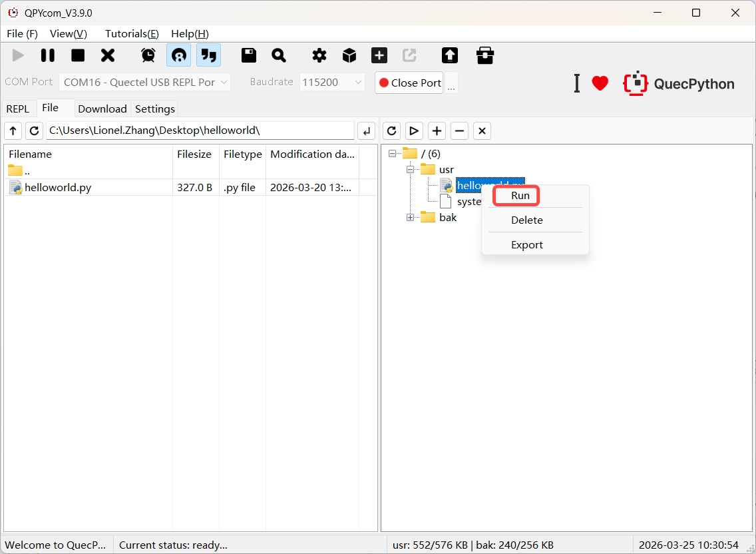Click the 3D cube package icon
756x554 pixels.
point(349,55)
